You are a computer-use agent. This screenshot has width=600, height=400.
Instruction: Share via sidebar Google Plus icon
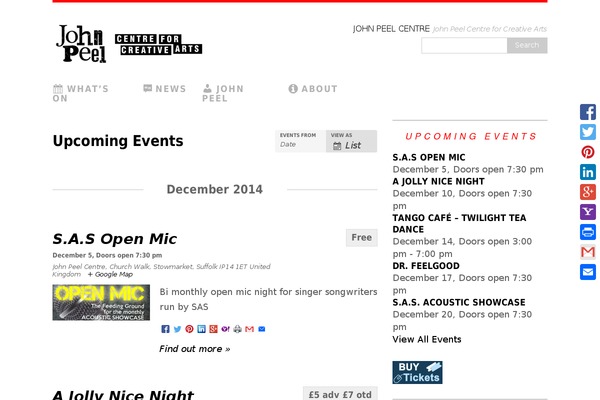(x=588, y=192)
